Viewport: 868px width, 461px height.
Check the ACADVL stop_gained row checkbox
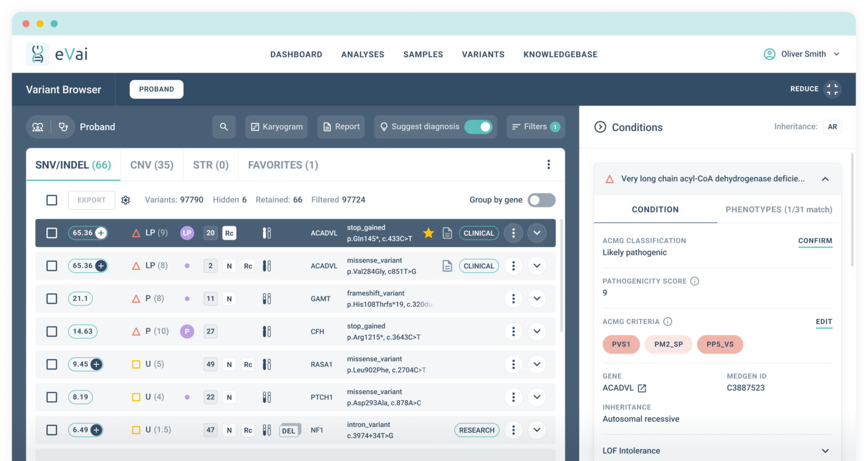52,233
